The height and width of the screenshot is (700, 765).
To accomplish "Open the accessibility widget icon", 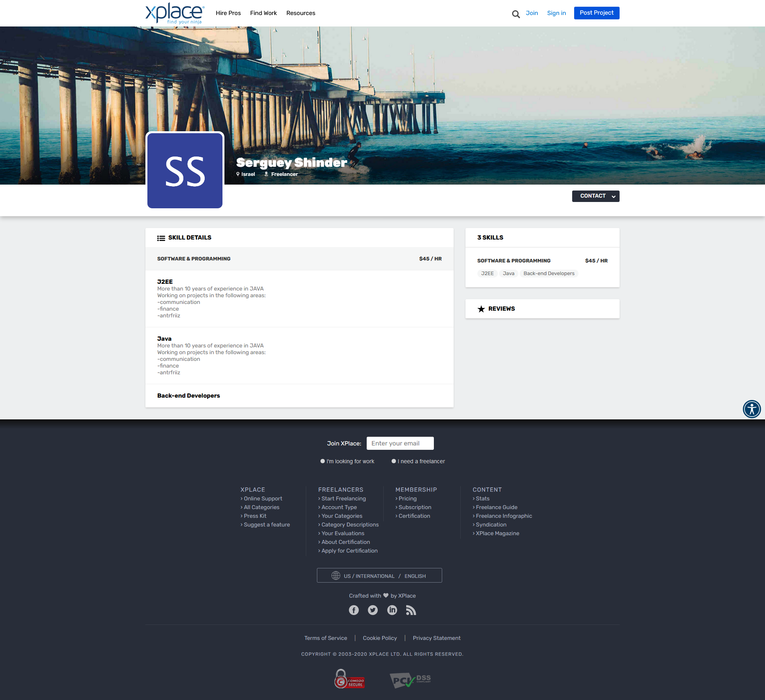I will click(752, 409).
